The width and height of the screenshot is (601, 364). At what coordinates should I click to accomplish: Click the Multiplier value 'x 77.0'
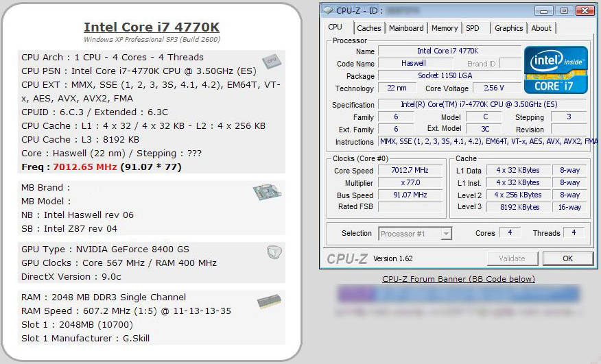(x=410, y=183)
